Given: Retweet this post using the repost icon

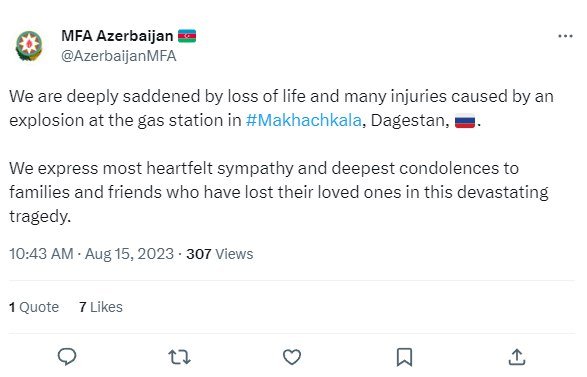Looking at the screenshot, I should point(179,357).
